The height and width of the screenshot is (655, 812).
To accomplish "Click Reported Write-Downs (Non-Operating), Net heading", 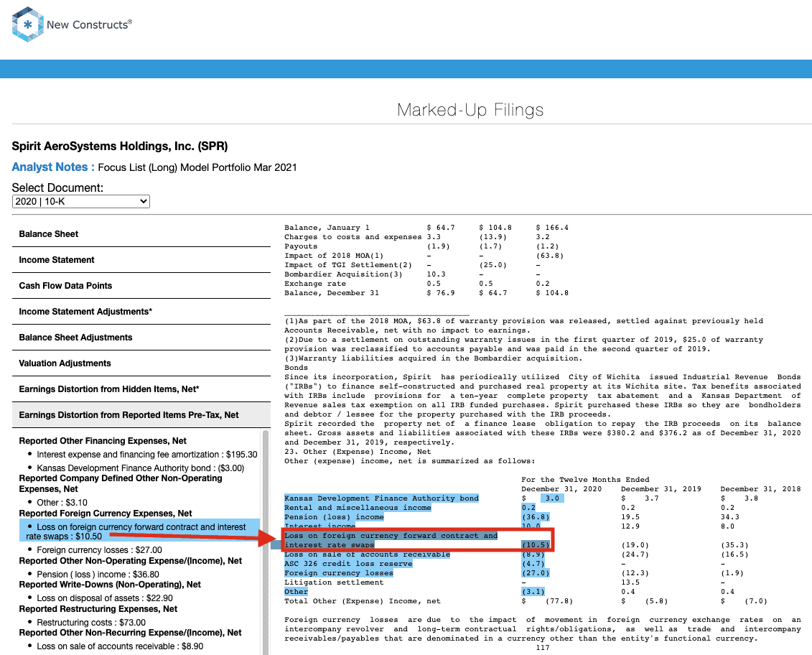I will (x=110, y=585).
